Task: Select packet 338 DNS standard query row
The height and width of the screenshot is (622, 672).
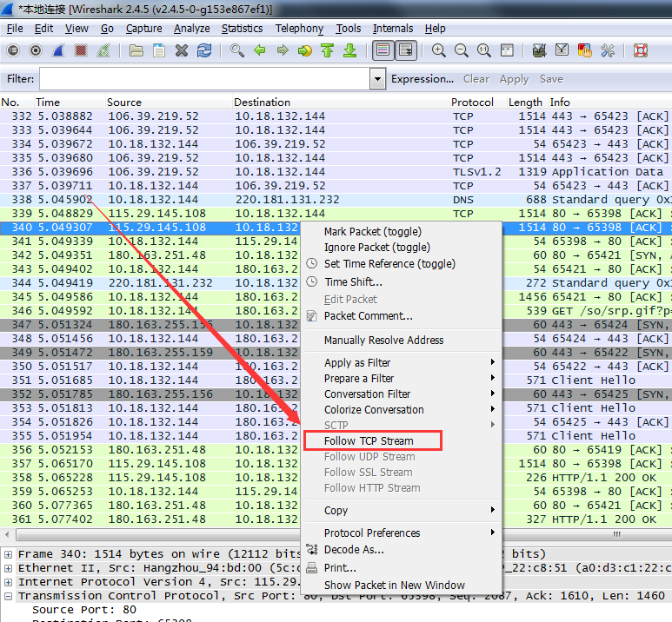Action: point(336,200)
